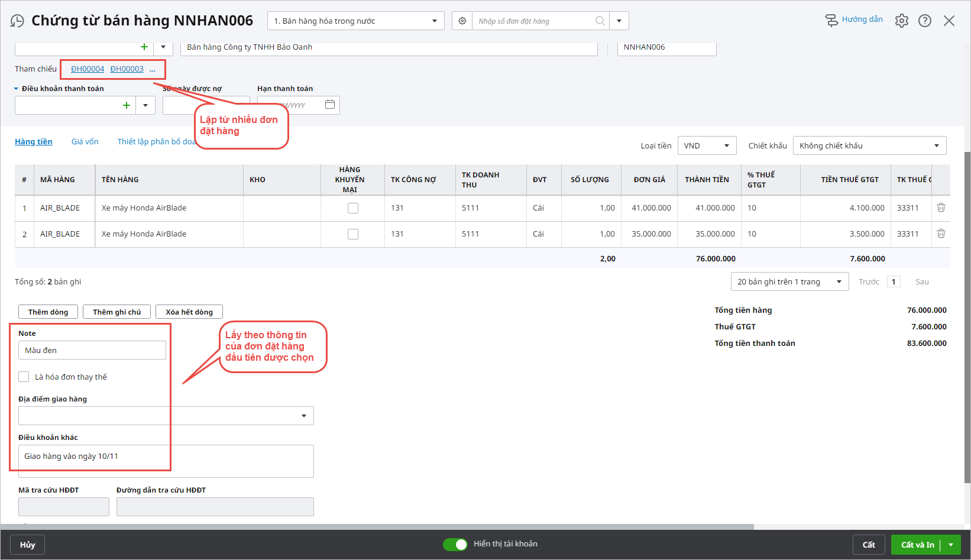The image size is (971, 560).
Task: Click the Thêm dòng button
Action: point(48,312)
